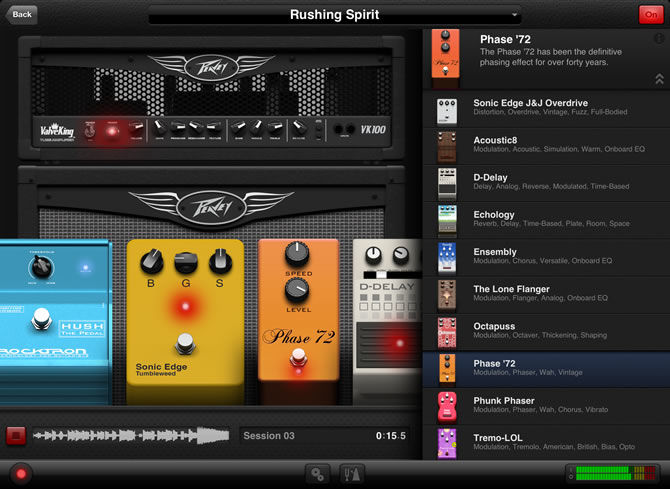Select the Echology pedal icon
Screen dimensions: 670x489
tap(447, 221)
